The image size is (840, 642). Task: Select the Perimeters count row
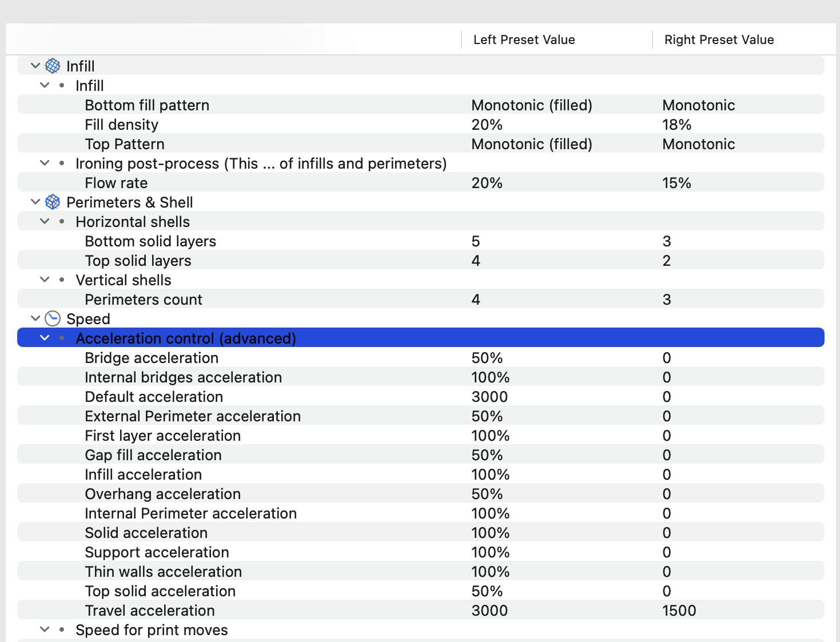pyautogui.click(x=421, y=300)
